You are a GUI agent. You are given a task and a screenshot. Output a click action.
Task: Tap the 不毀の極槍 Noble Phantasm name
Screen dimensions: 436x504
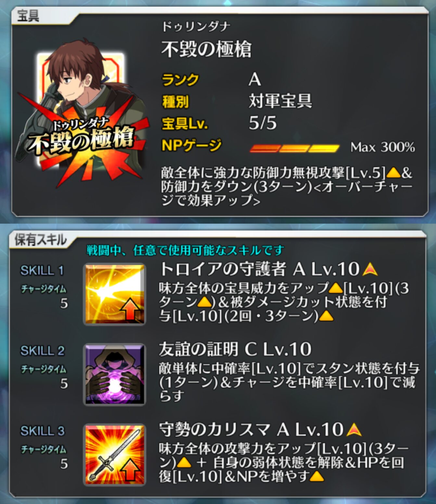pos(206,49)
